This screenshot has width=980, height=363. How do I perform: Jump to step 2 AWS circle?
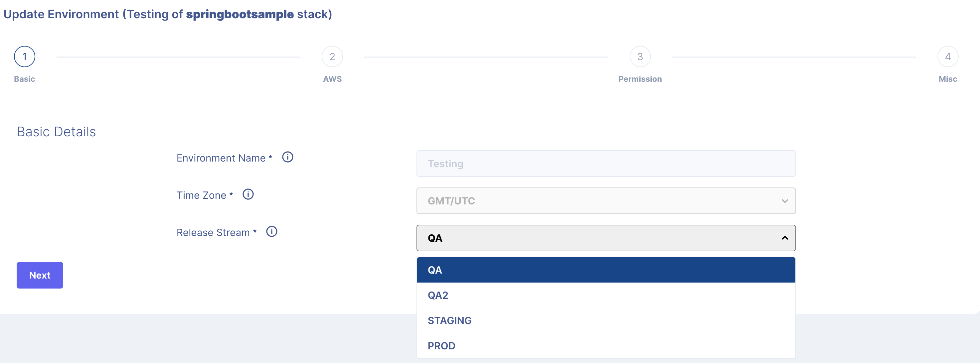pos(332,57)
